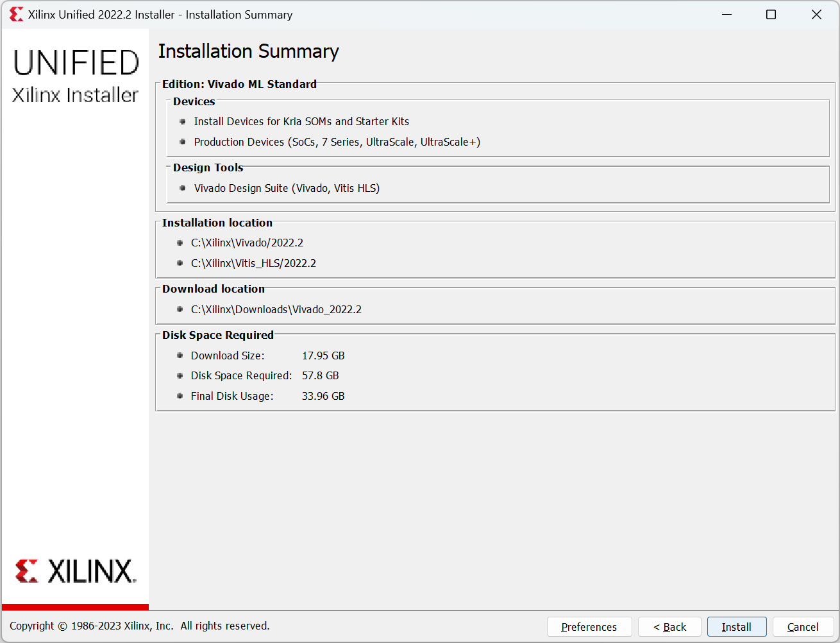Cancel the installation
The image size is (840, 643).
tap(803, 626)
